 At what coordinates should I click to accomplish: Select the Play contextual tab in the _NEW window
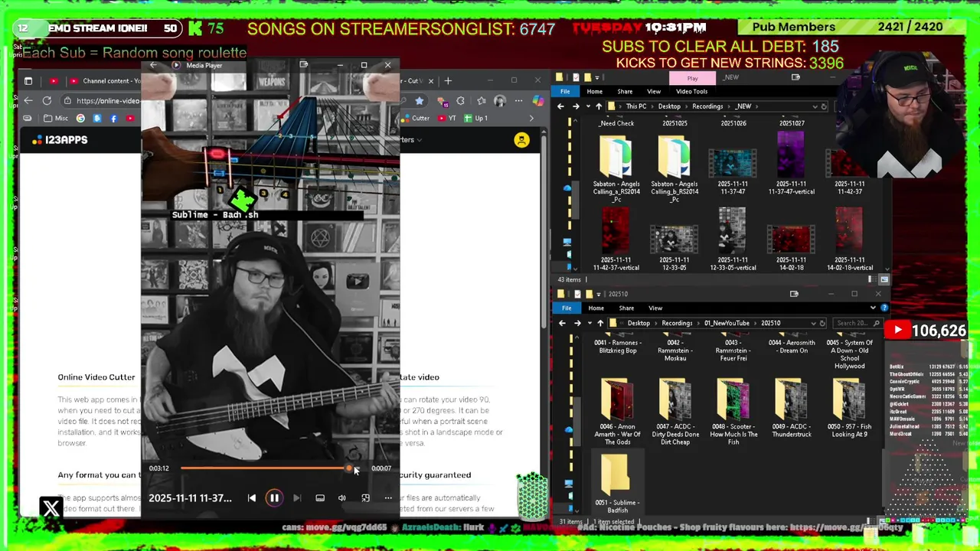coord(692,78)
